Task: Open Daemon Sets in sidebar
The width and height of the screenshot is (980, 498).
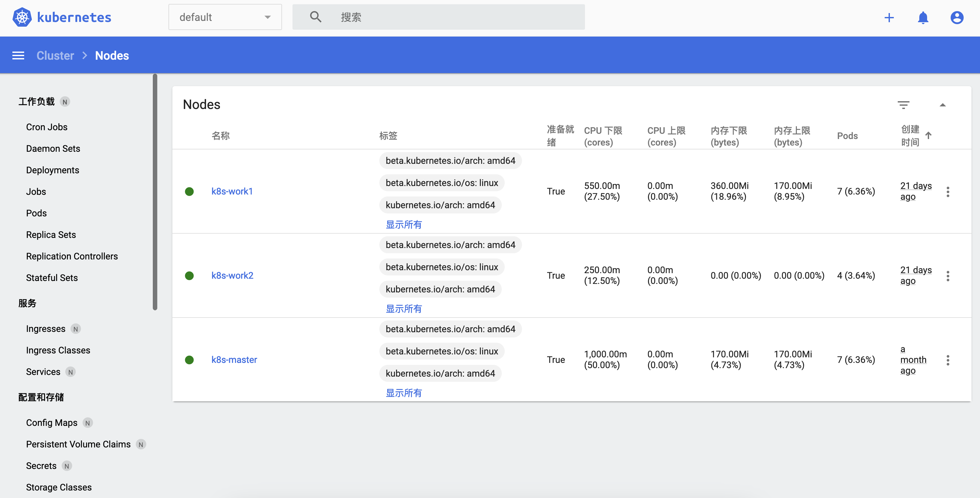Action: pyautogui.click(x=53, y=148)
